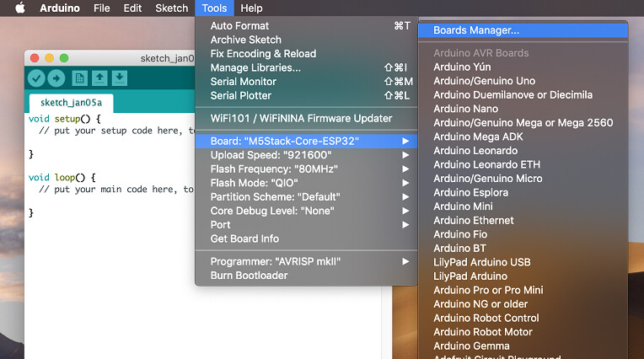Open the Apple menu
Viewport: 644px width, 359px height.
point(20,8)
